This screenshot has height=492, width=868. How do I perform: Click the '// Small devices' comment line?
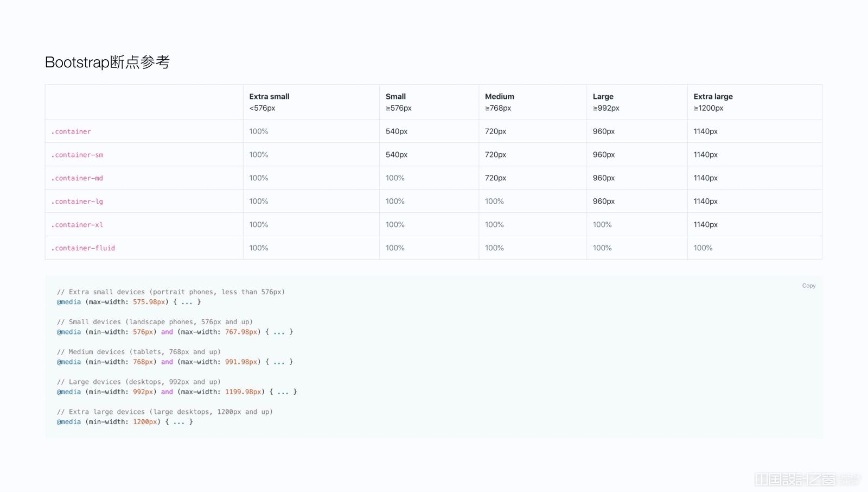coord(155,322)
